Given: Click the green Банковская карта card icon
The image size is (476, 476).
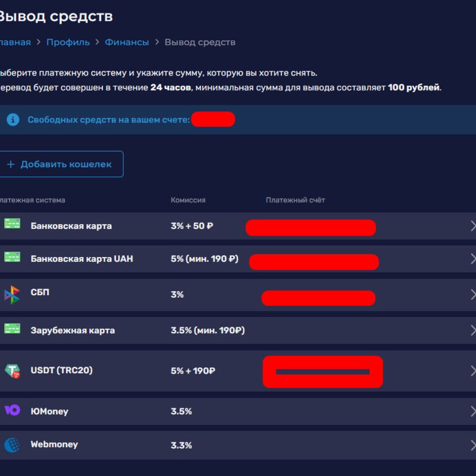Looking at the screenshot, I should [12, 224].
